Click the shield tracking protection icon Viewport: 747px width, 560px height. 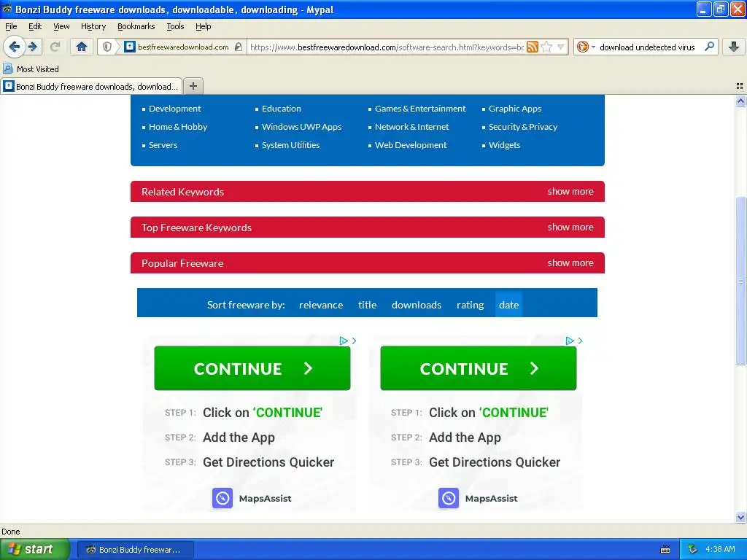pyautogui.click(x=107, y=47)
